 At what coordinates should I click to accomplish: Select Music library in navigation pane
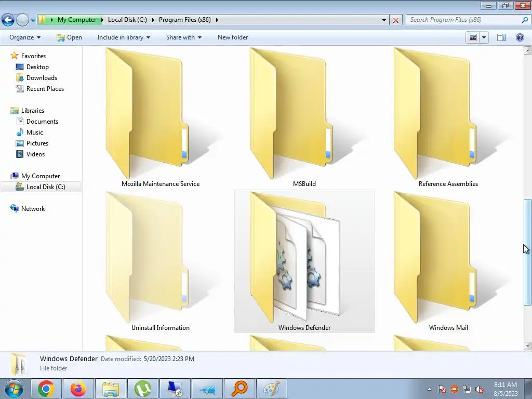(34, 132)
